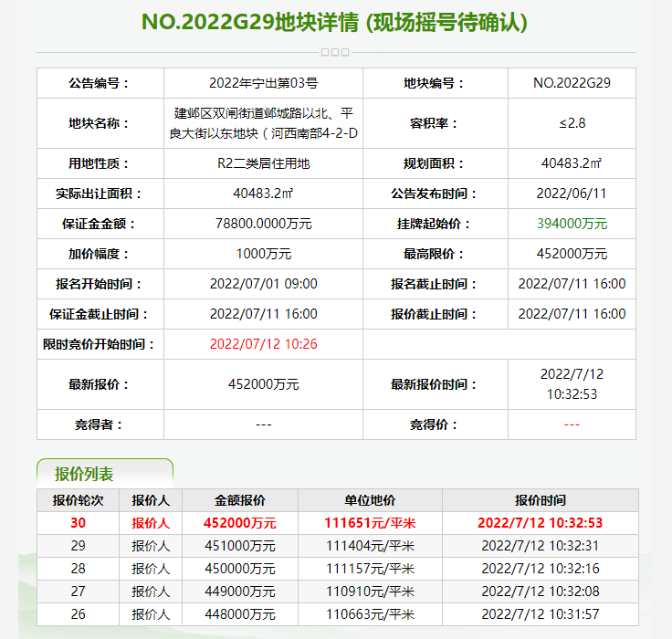Select the bid increment 1000万元
This screenshot has width=672, height=639.
pos(264,254)
